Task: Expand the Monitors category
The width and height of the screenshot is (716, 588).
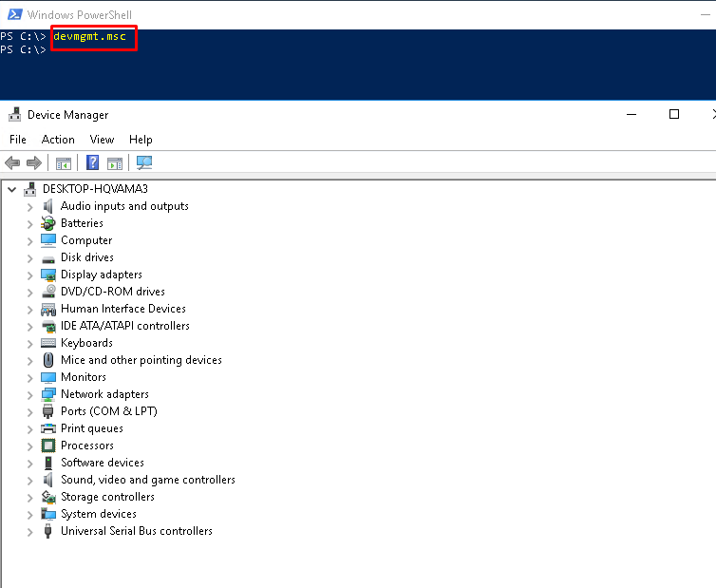Action: click(x=29, y=378)
